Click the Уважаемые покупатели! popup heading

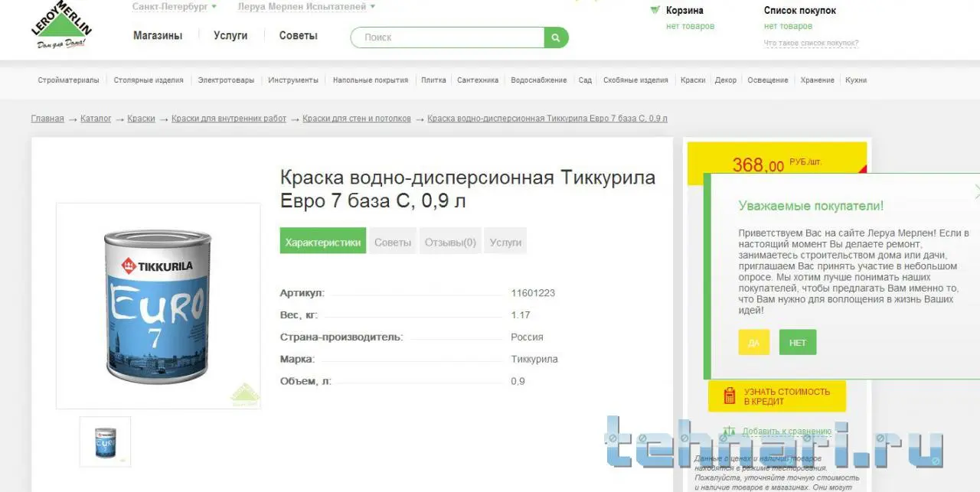[811, 206]
